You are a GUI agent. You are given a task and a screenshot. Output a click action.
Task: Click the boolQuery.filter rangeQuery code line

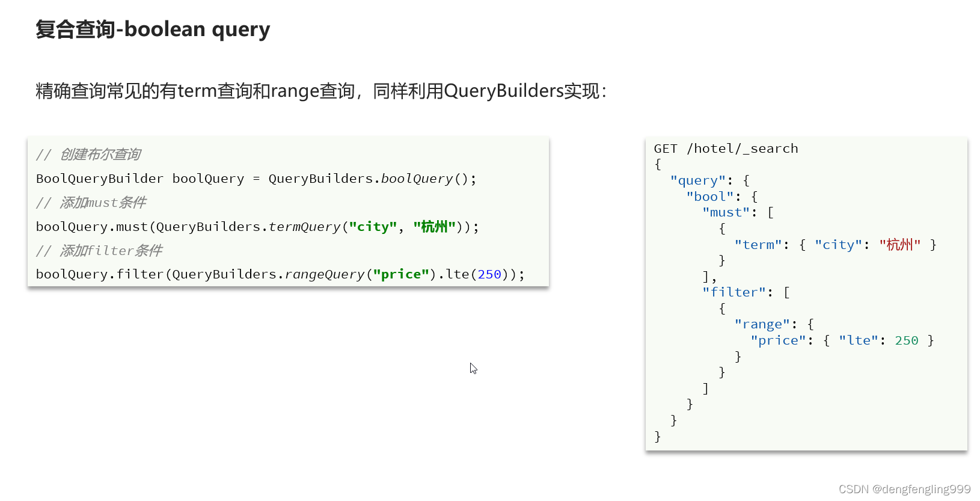click(x=280, y=274)
